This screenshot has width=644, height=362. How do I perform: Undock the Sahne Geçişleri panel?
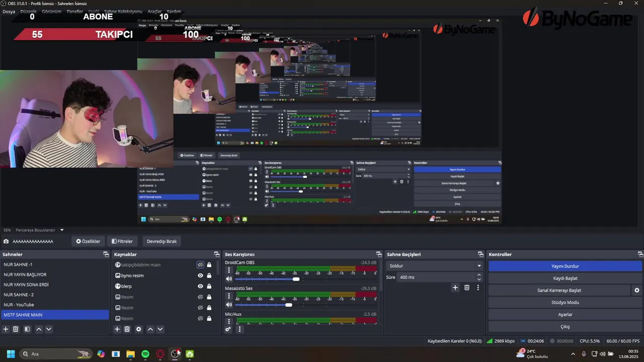480,254
